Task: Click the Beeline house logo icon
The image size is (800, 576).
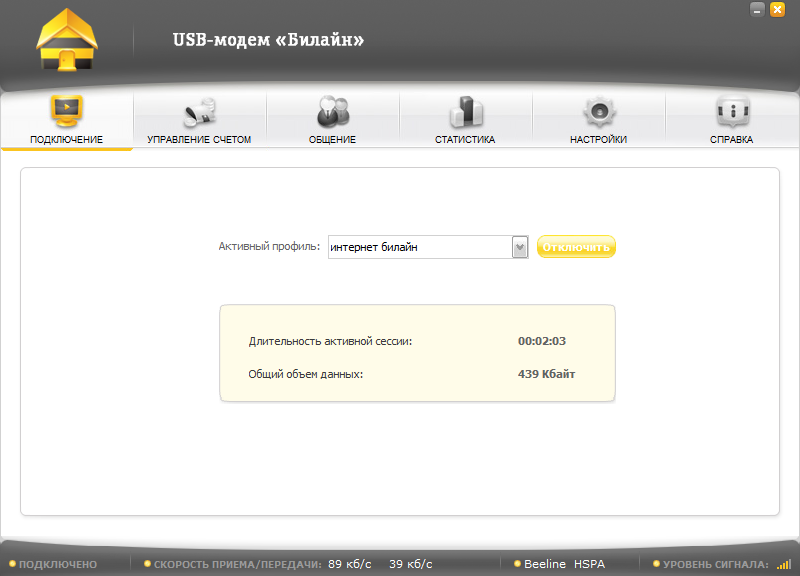Action: pyautogui.click(x=68, y=42)
